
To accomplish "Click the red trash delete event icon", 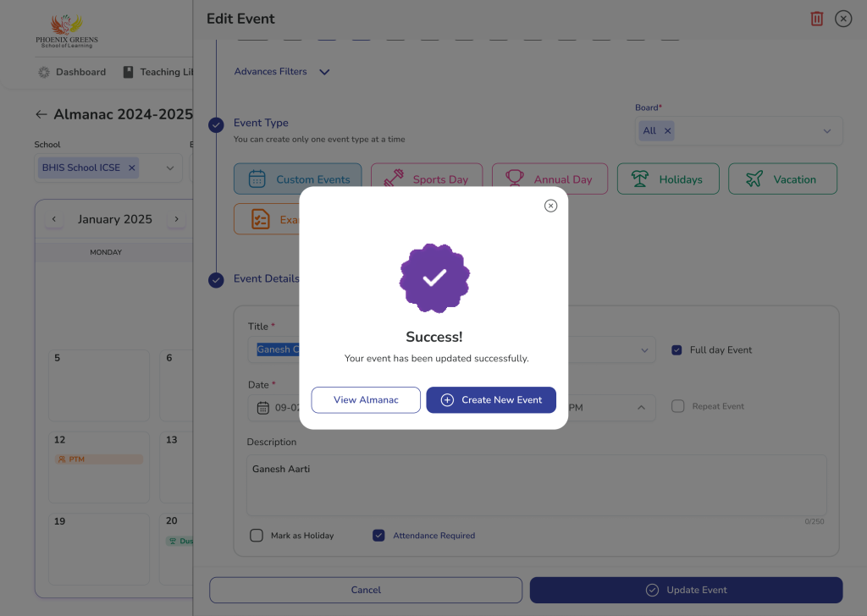I will pos(816,19).
